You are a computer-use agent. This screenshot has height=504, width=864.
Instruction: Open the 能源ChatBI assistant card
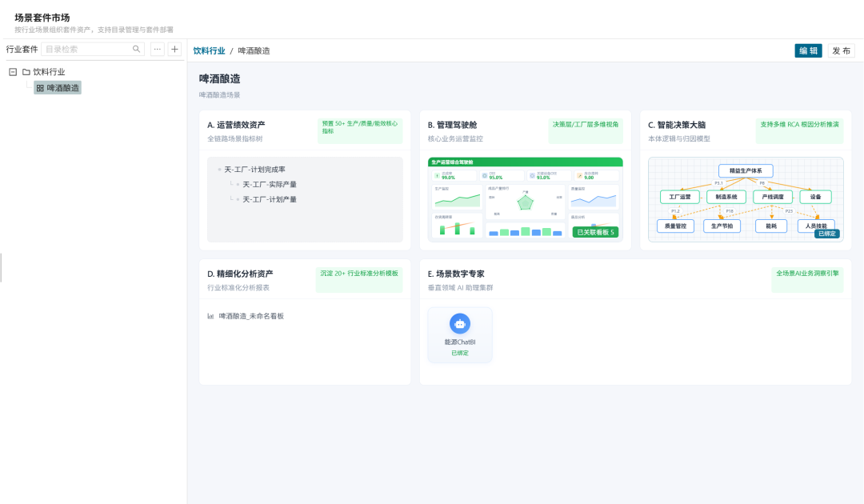[x=460, y=335]
